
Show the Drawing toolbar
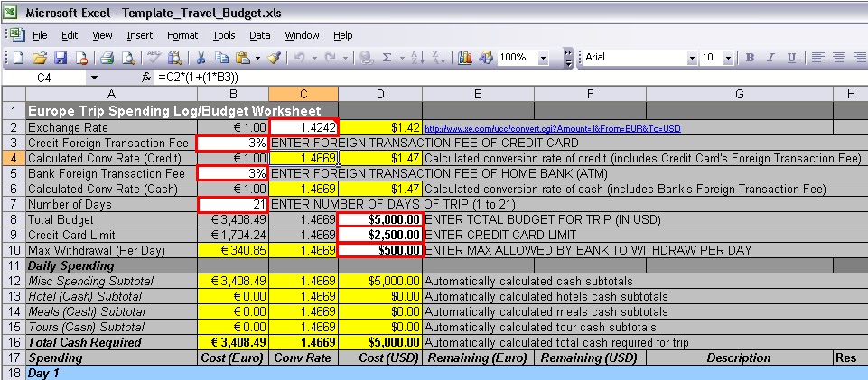[x=485, y=58]
